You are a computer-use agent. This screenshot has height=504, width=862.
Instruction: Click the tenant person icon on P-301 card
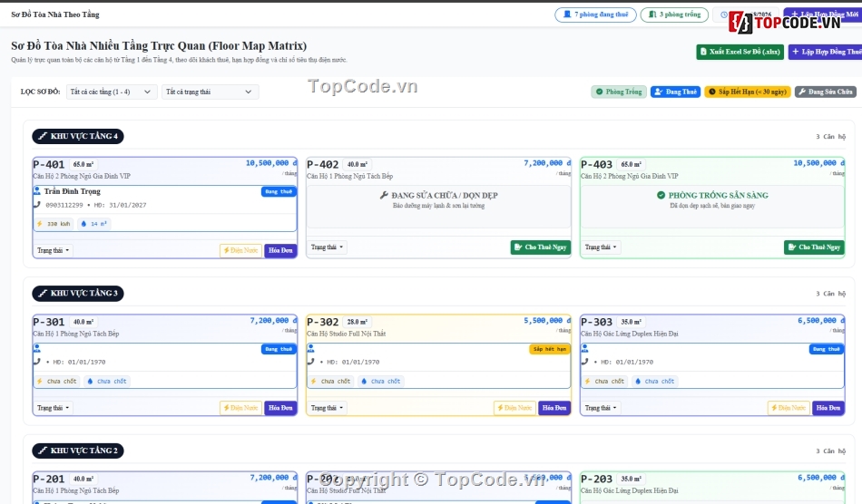click(37, 349)
